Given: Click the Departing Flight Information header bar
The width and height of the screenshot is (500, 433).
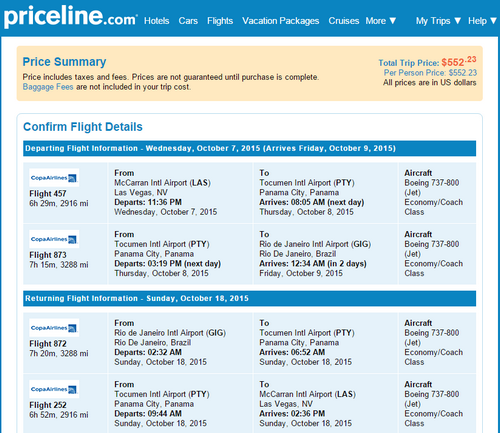Looking at the screenshot, I should tap(249, 148).
